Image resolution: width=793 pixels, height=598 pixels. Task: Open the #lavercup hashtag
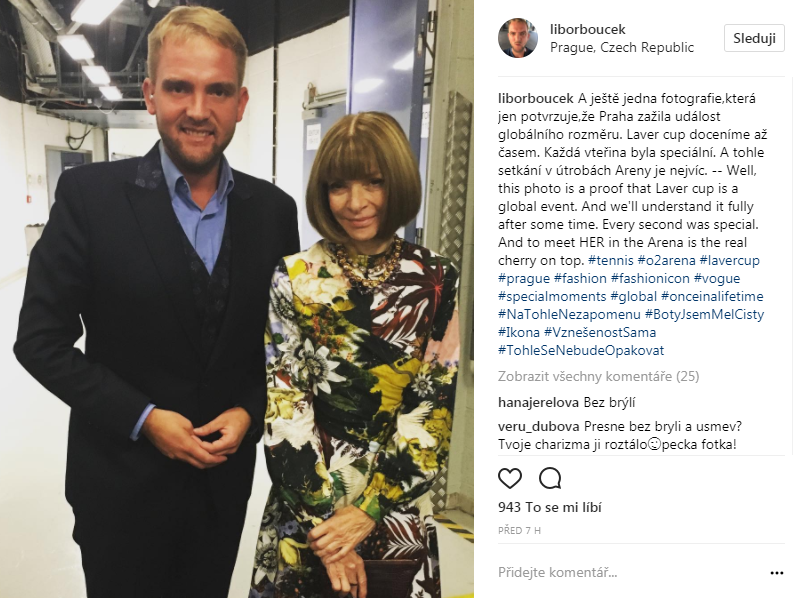tap(729, 261)
